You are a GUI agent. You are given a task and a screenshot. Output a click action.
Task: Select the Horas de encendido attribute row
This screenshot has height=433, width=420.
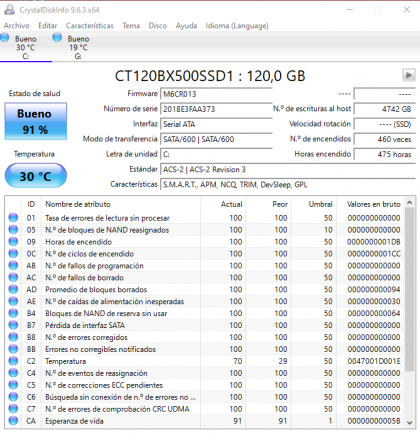(x=204, y=242)
